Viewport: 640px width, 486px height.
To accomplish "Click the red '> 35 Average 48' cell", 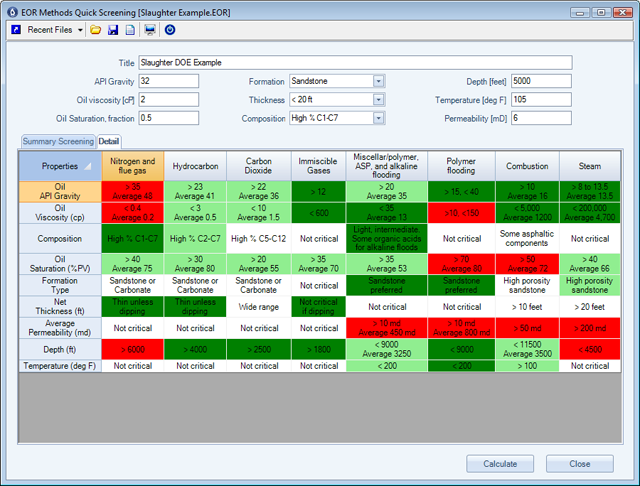I will 133,192.
